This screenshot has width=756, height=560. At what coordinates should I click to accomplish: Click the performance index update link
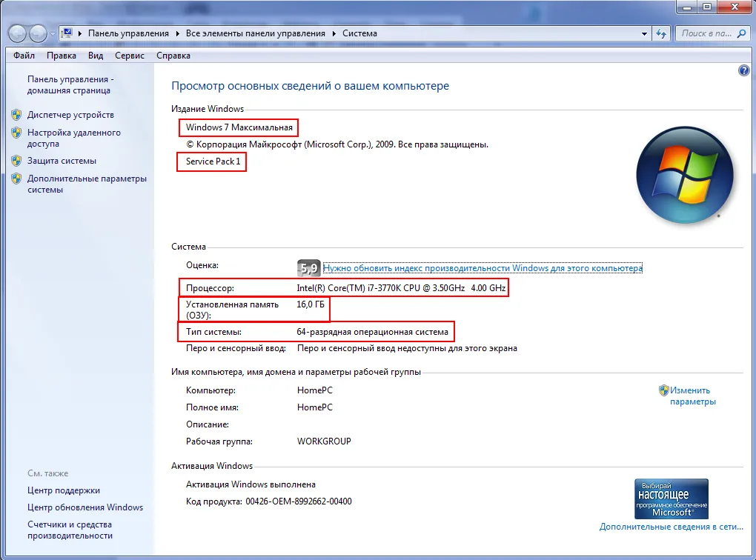point(483,268)
